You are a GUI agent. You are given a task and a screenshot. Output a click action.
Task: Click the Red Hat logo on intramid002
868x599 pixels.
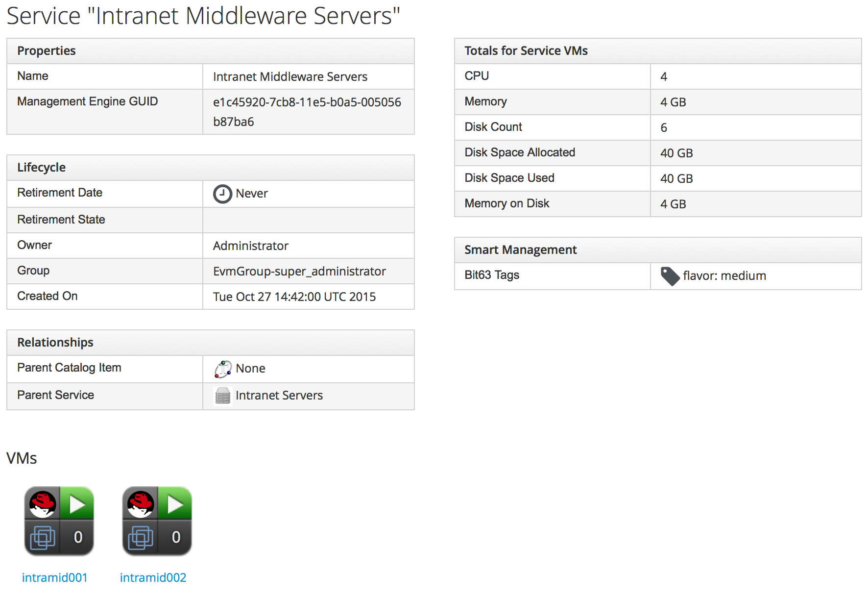coord(141,504)
